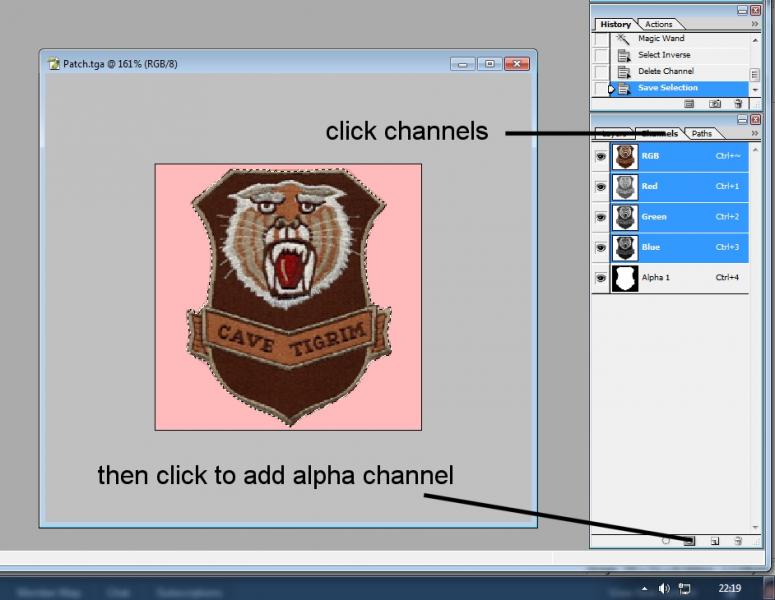Take a new snapshot in History panel
The height and width of the screenshot is (600, 775).
pos(715,103)
